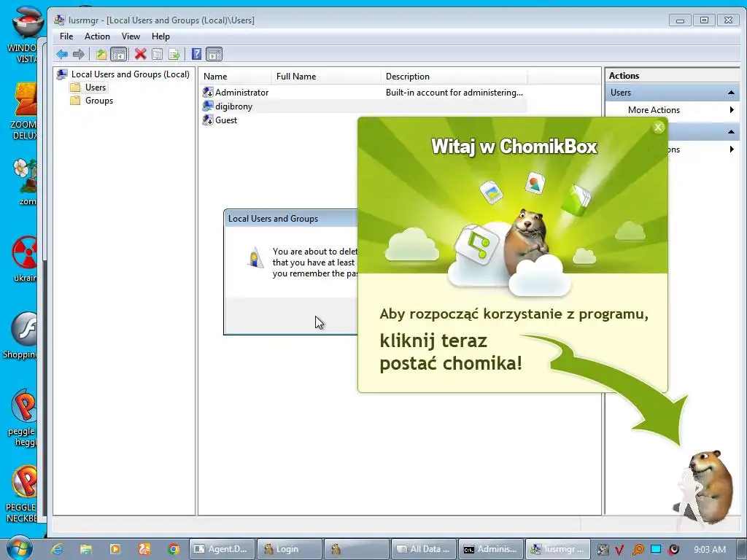Viewport: 747px width, 560px height.
Task: Click the orange magnifier tray icon
Action: click(x=638, y=550)
